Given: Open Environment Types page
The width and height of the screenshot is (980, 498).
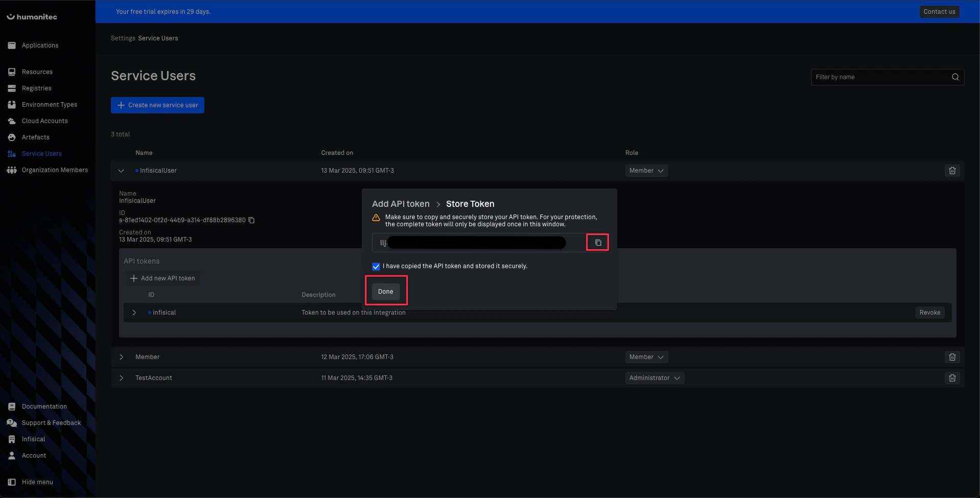Looking at the screenshot, I should click(50, 105).
